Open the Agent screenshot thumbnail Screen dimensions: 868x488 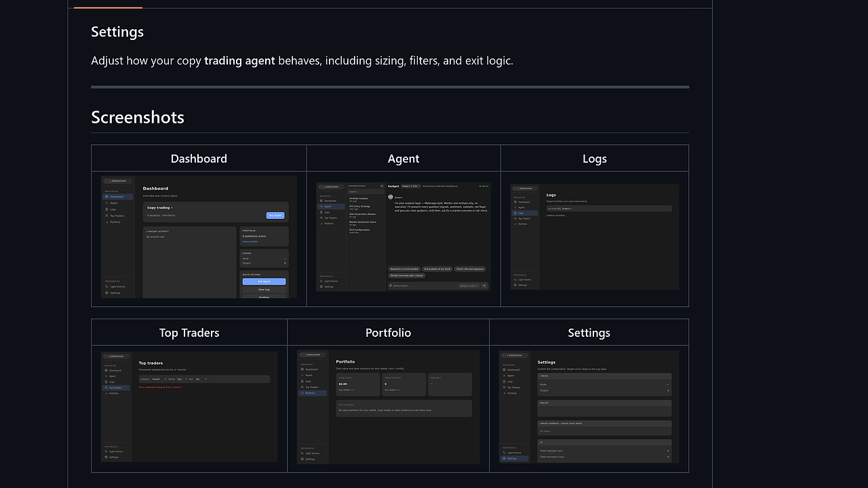[403, 237]
